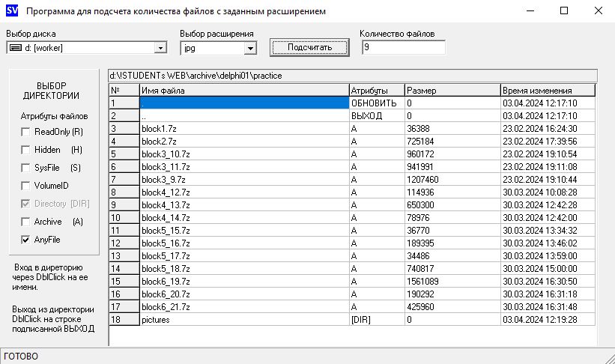Image resolution: width=615 pixels, height=364 pixels.
Task: Check the Hidden (H) attribute checkbox
Action: [x=26, y=150]
